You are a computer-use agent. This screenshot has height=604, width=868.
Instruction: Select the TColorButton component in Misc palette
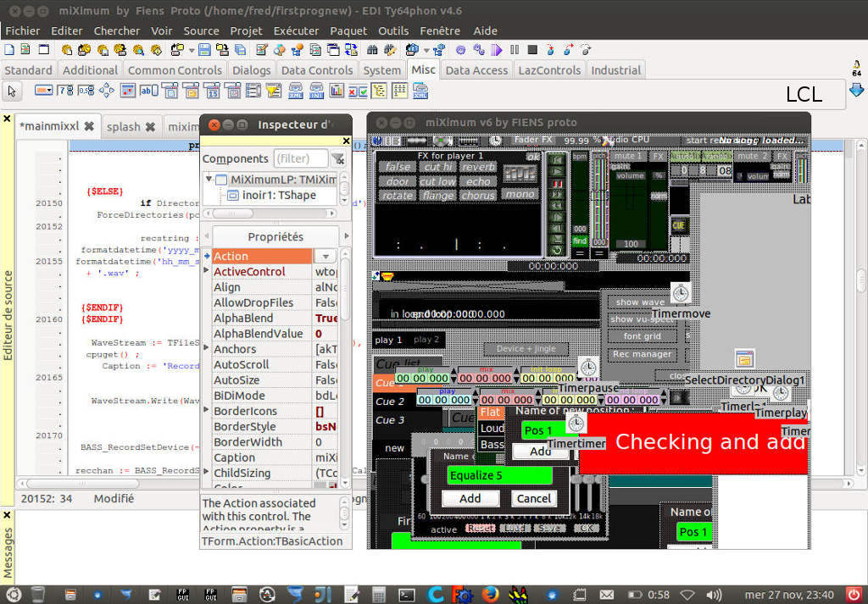pos(43,90)
